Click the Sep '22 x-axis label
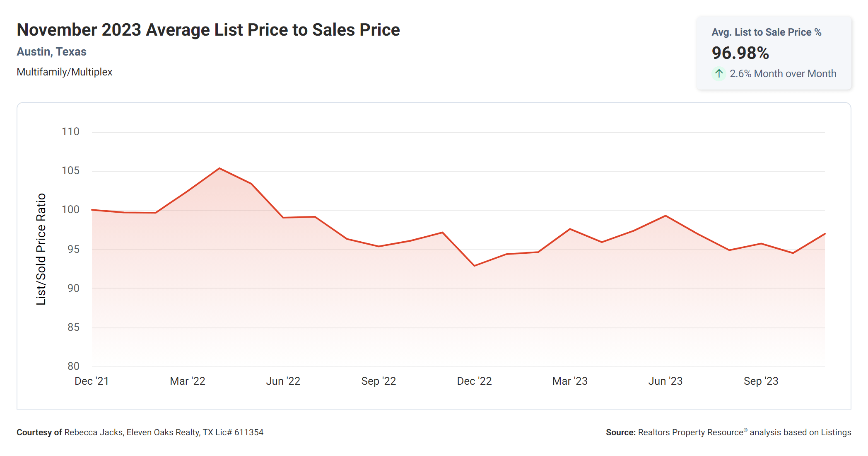 pyautogui.click(x=379, y=381)
